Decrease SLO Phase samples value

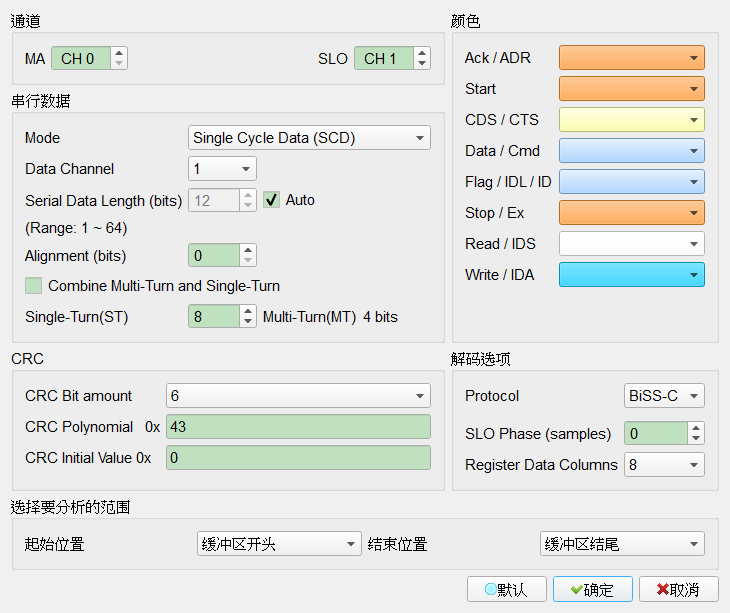click(x=696, y=439)
